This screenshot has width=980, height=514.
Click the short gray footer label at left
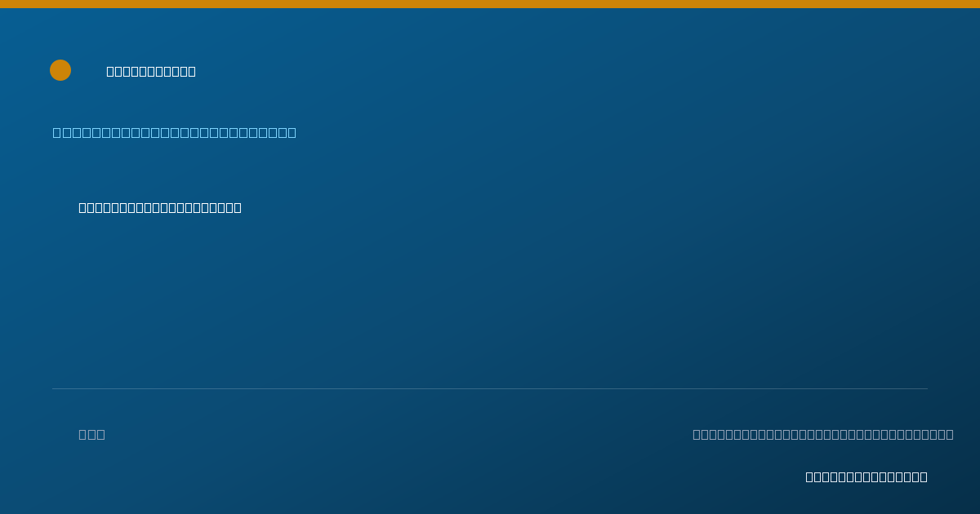point(91,434)
